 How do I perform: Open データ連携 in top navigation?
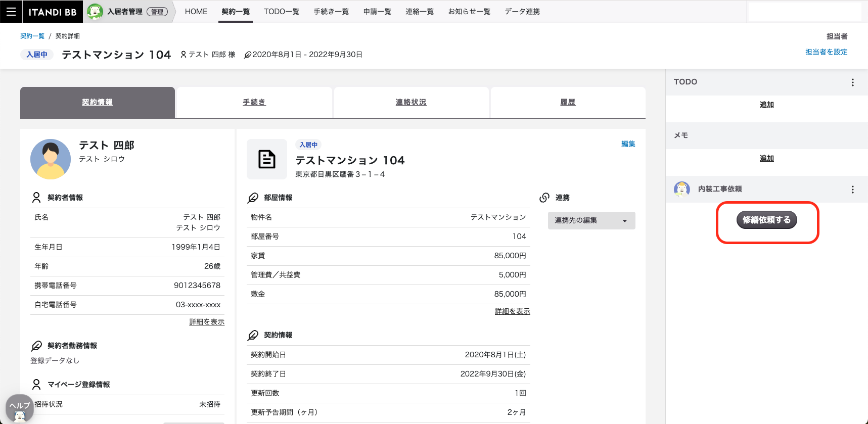pos(522,12)
